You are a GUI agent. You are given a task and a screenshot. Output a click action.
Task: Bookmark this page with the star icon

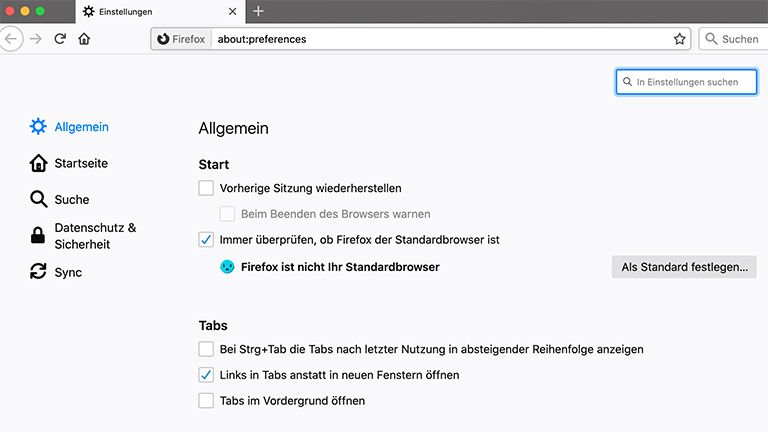680,39
